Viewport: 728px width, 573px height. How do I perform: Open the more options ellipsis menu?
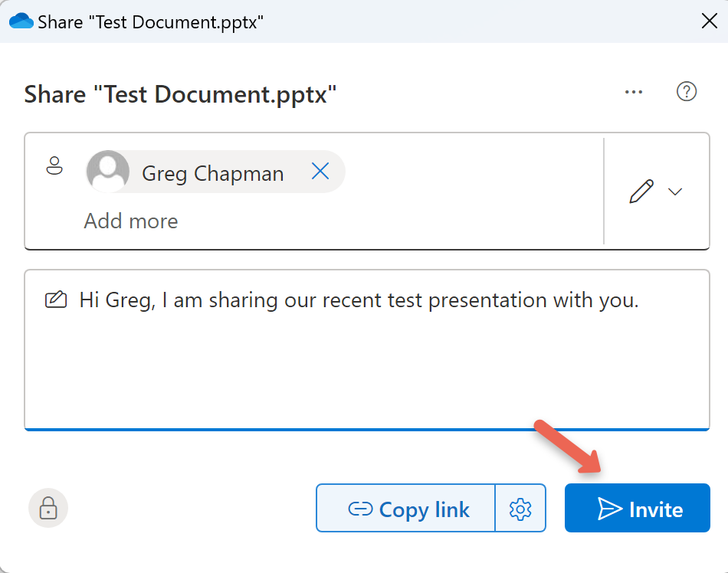pyautogui.click(x=633, y=92)
